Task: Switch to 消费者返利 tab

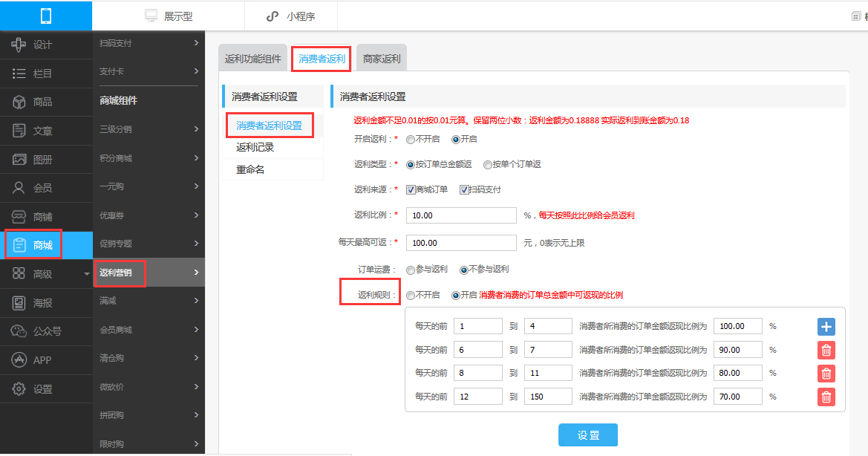Action: (322, 59)
